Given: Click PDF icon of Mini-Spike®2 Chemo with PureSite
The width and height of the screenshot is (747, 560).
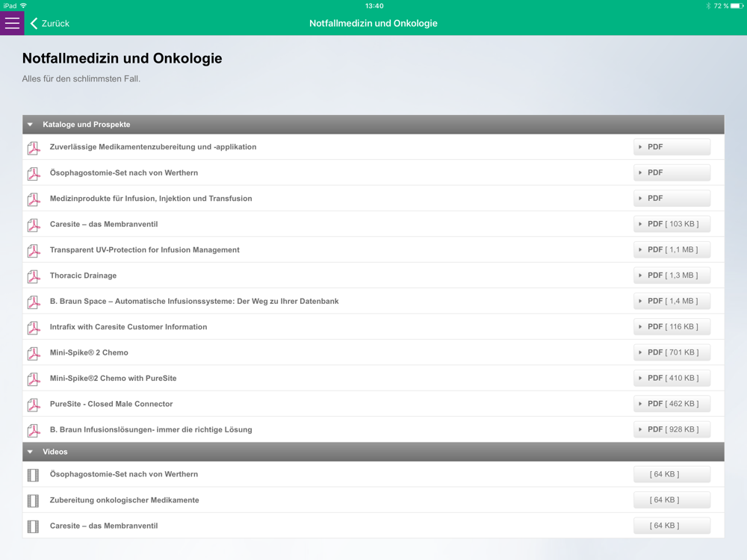Looking at the screenshot, I should 34,379.
